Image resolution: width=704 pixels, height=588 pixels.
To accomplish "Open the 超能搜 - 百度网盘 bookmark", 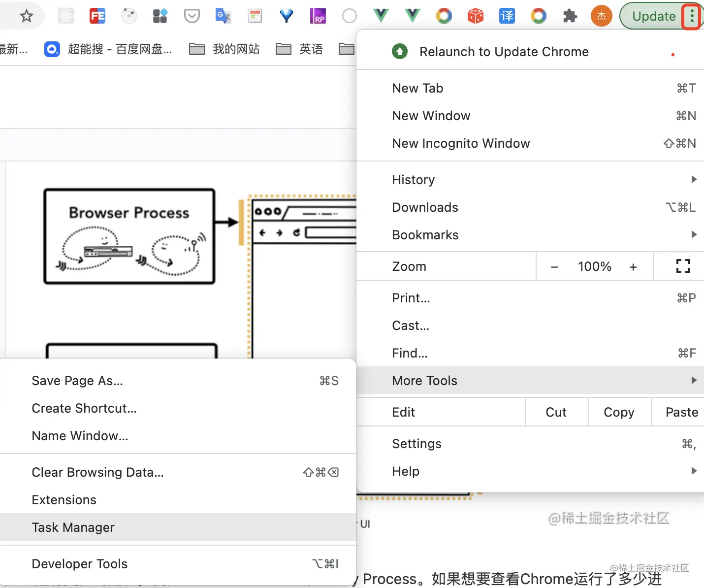I will [108, 49].
